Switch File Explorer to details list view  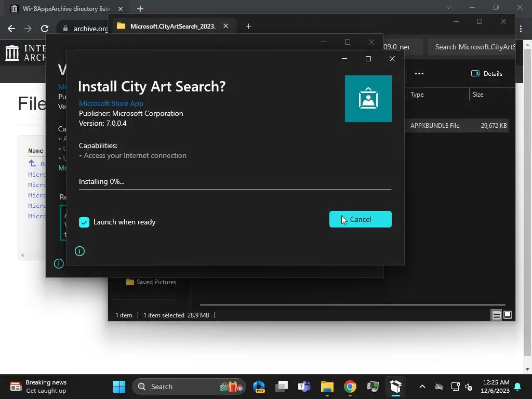[x=496, y=315]
